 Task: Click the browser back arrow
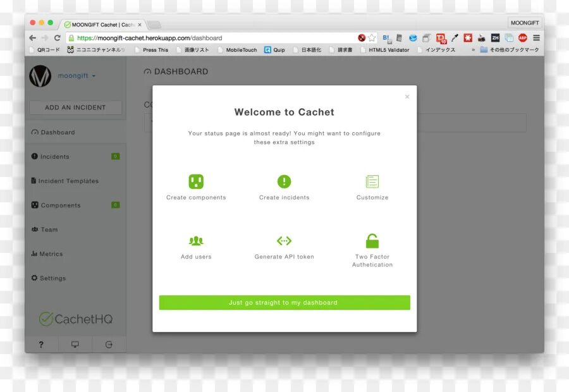33,38
